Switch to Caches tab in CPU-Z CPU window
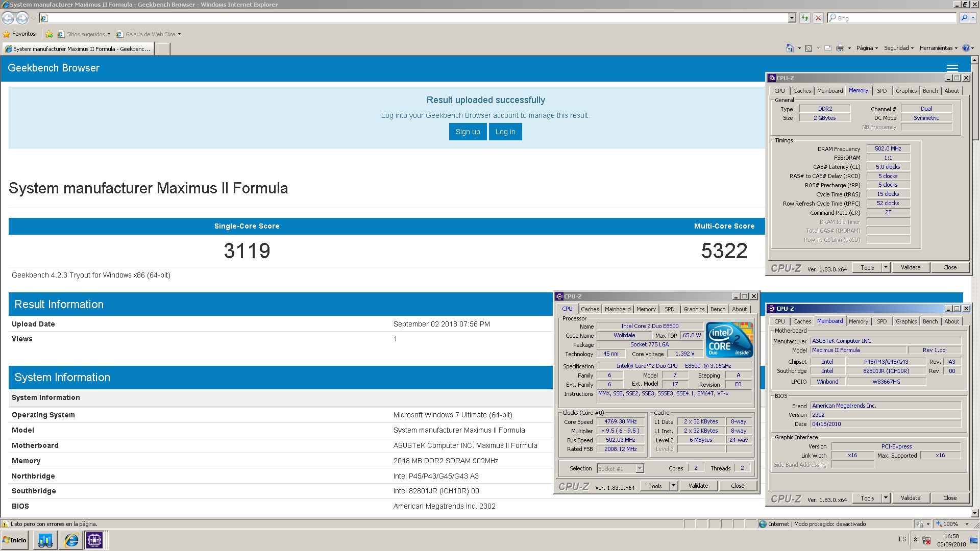The image size is (980, 551). point(590,309)
